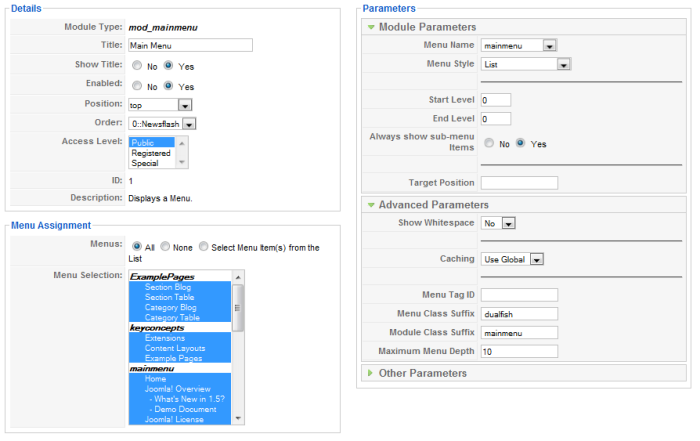Select Joomla! Overview in Menu Selection
The width and height of the screenshot is (700, 441).
click(180, 389)
